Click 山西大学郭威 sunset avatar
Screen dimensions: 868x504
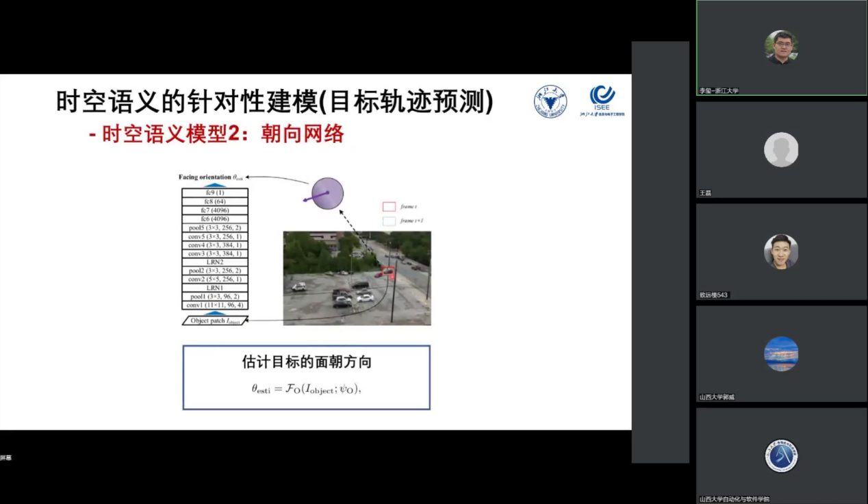(x=781, y=353)
